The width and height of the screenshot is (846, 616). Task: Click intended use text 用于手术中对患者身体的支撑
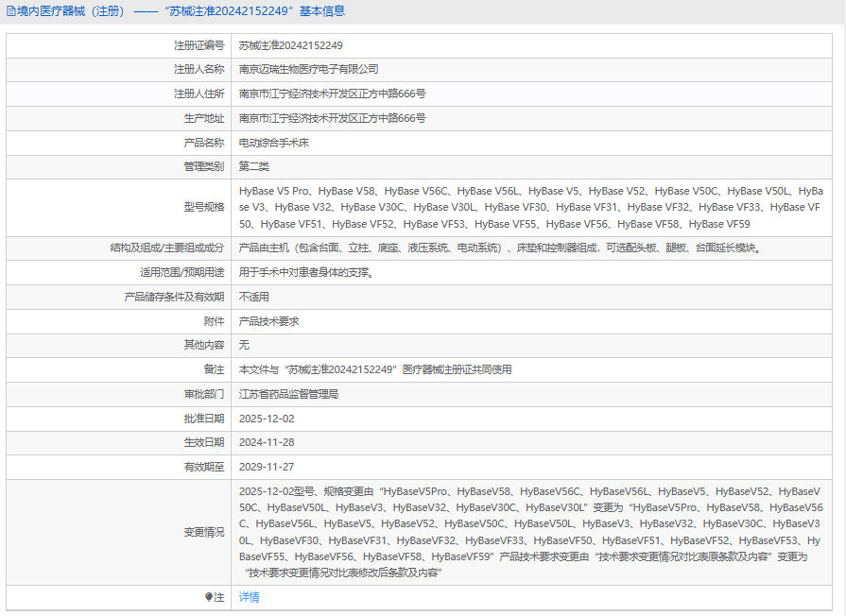click(307, 272)
